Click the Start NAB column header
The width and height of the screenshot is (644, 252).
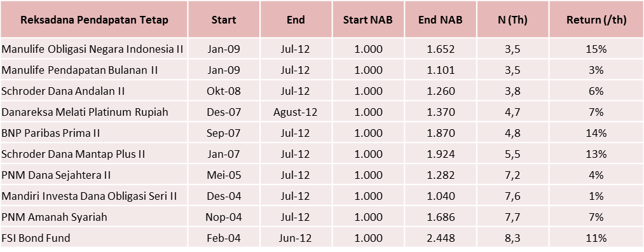click(368, 20)
